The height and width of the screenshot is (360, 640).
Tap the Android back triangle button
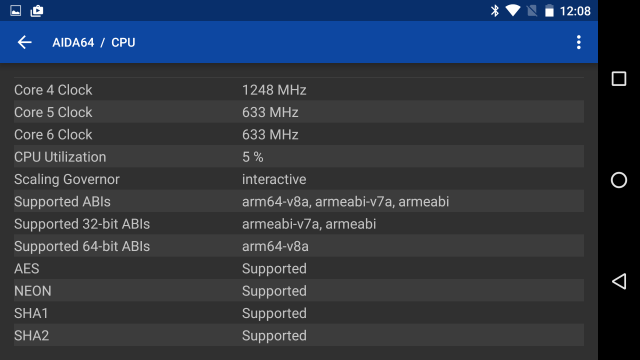[619, 281]
